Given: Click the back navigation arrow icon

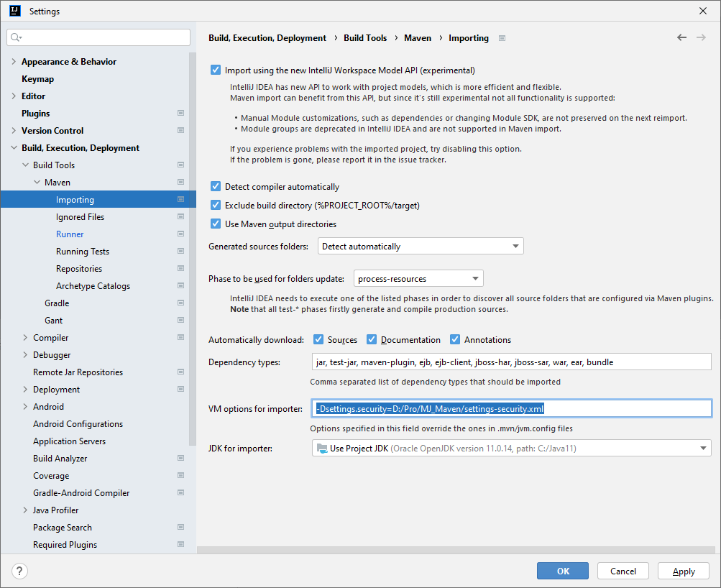Looking at the screenshot, I should point(681,38).
